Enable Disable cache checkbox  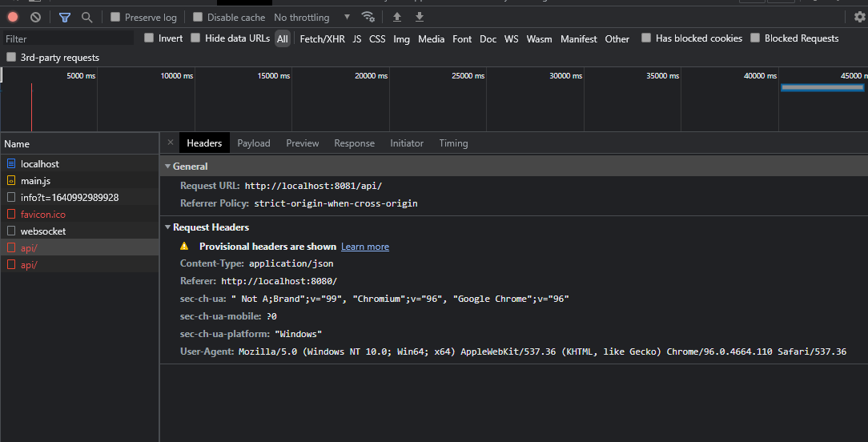coord(198,17)
